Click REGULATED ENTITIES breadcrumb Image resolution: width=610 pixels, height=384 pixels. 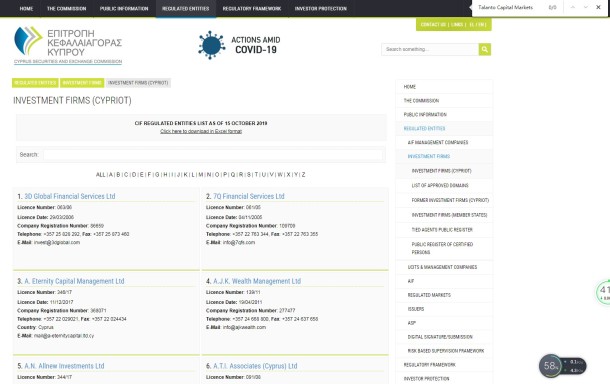click(35, 83)
